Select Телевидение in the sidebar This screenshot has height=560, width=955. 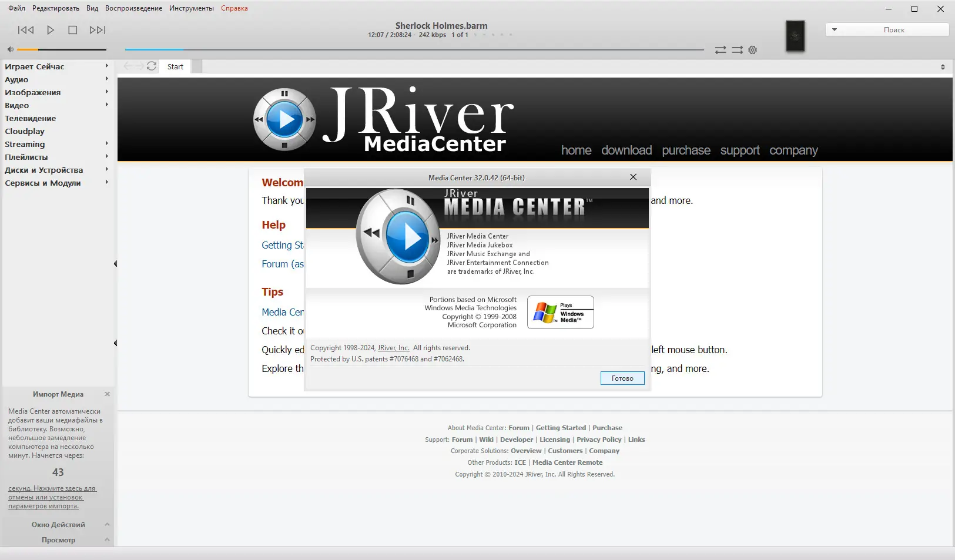pyautogui.click(x=31, y=118)
